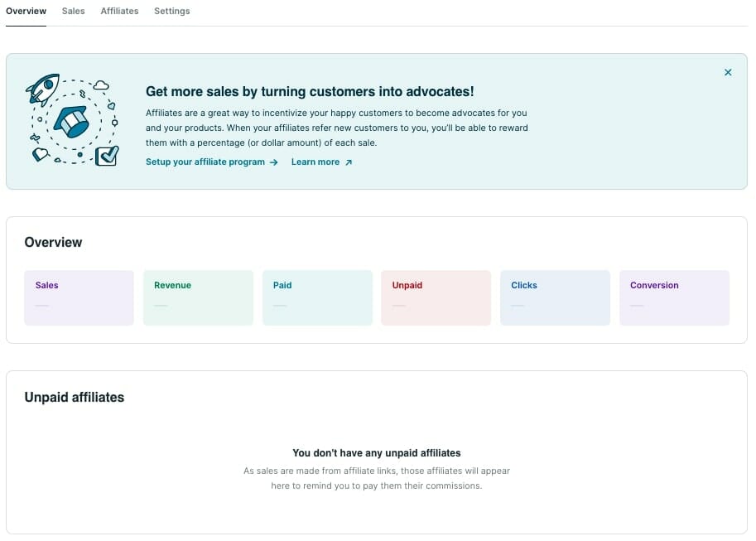Select the Paid stat card
The image size is (756, 541).
[317, 297]
